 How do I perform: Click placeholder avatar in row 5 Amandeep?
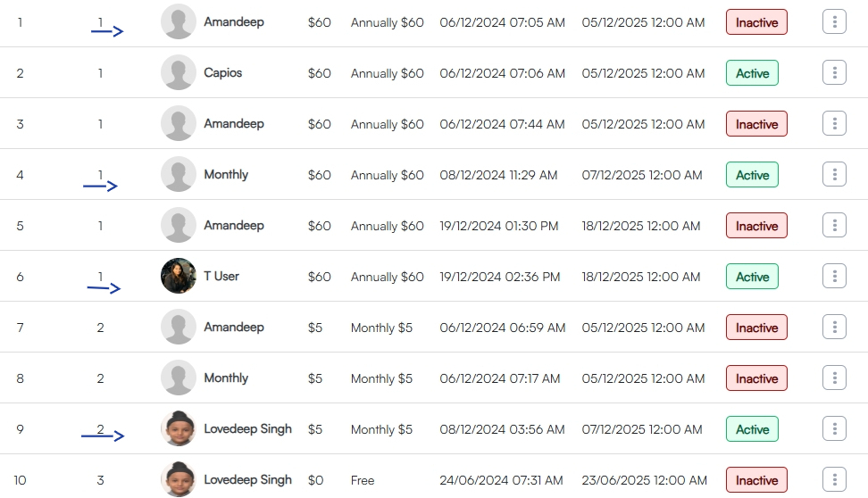click(179, 225)
